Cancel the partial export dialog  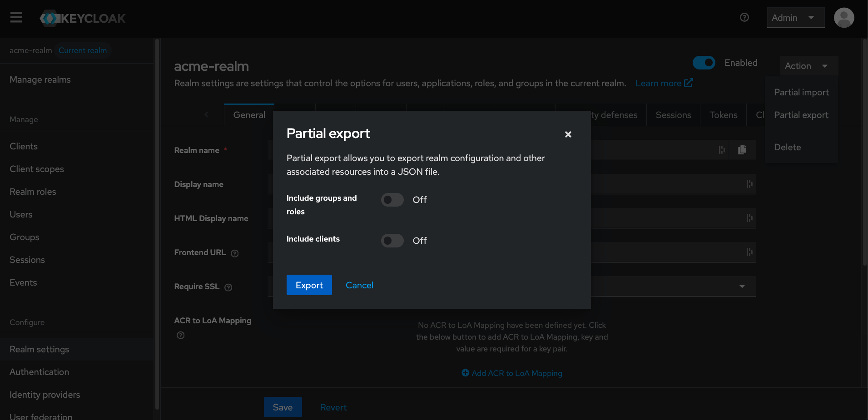coord(359,285)
